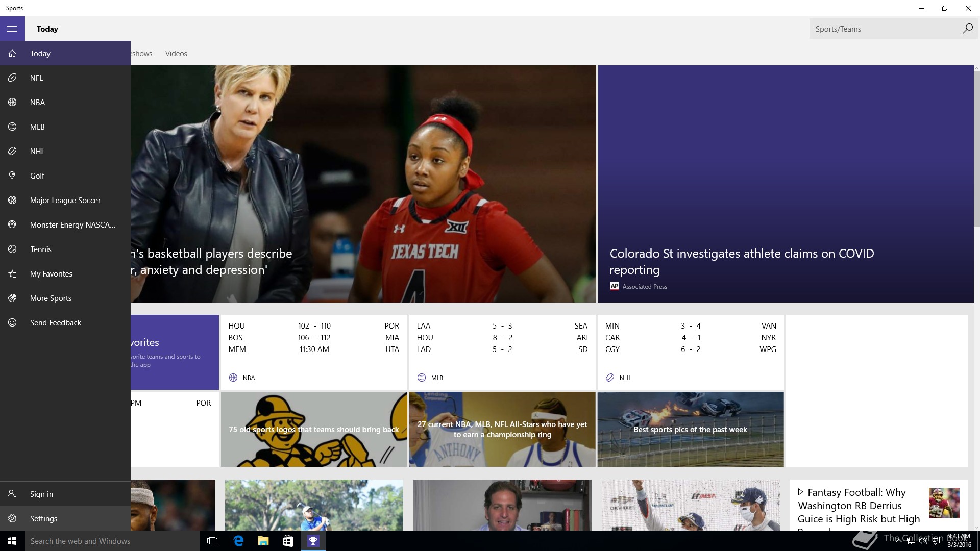
Task: Open Best sports pics of past week
Action: coord(691,429)
